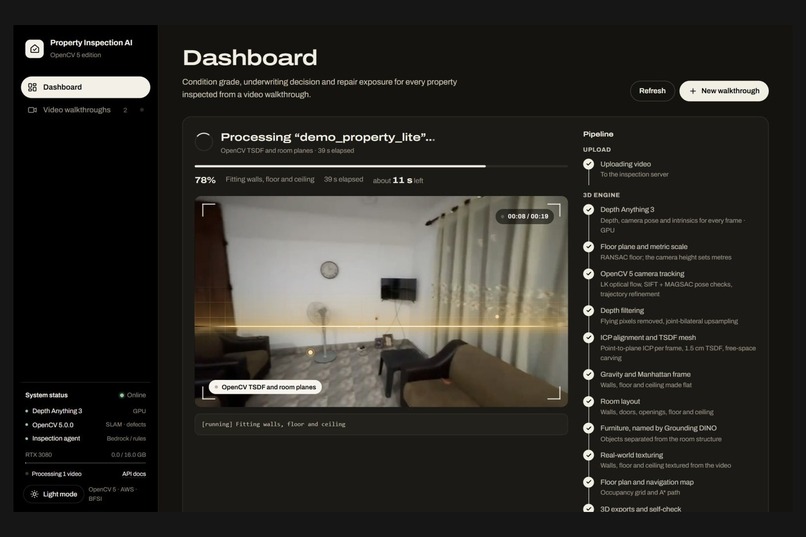Click the '3D ENGINE' section label
This screenshot has width=806, height=537.
coord(601,195)
